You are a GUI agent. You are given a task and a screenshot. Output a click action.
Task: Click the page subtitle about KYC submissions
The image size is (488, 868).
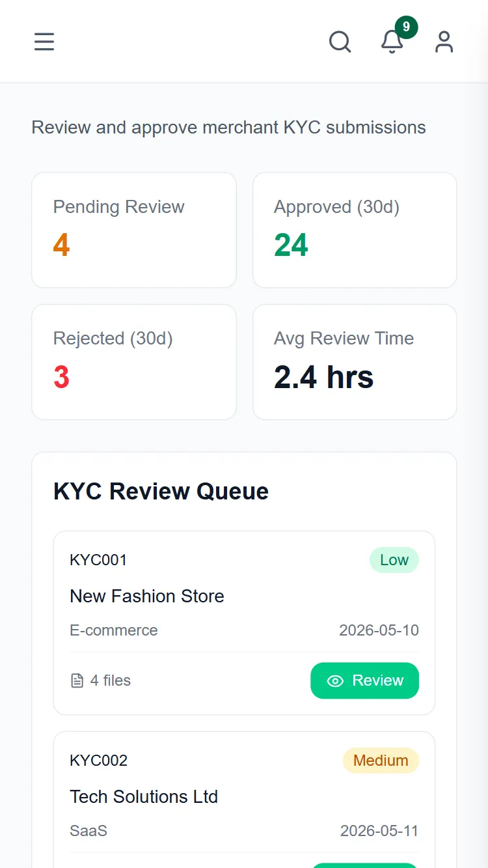click(x=229, y=127)
